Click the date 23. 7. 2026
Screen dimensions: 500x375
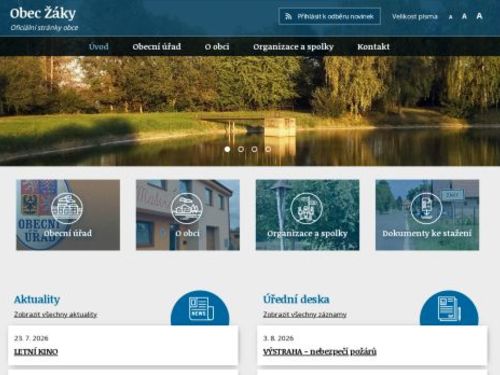pos(31,338)
